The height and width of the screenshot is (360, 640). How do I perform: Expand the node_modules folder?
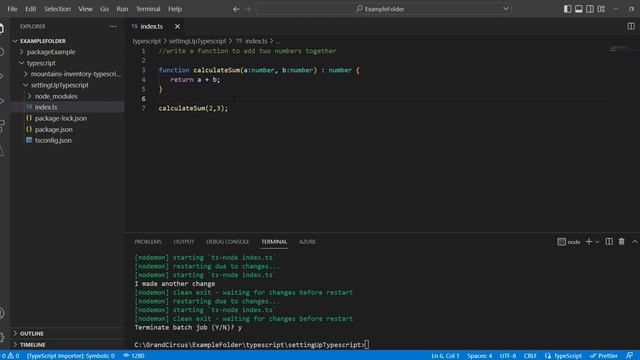tap(56, 96)
